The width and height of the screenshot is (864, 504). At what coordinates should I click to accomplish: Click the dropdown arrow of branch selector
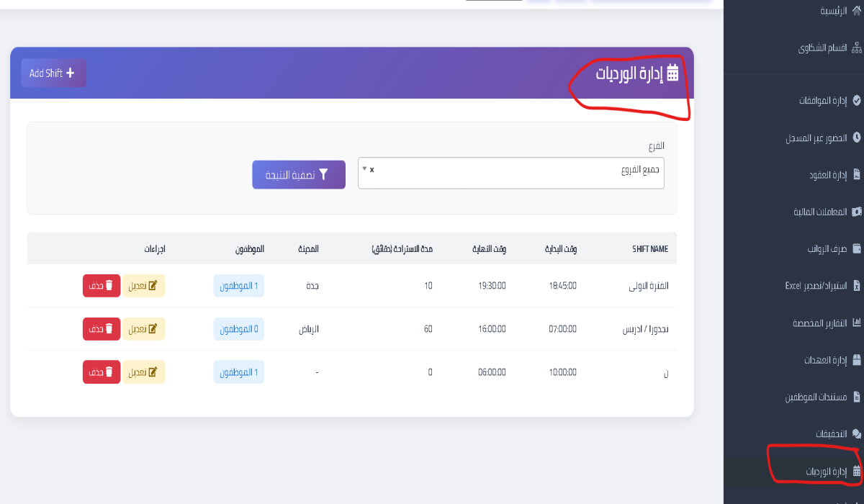pos(364,169)
